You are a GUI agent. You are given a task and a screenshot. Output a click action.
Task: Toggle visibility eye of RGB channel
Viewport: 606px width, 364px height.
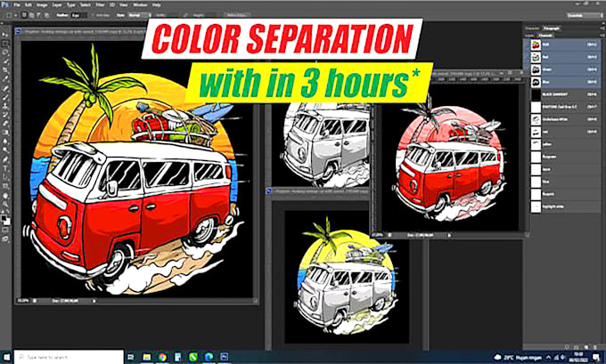tap(527, 44)
